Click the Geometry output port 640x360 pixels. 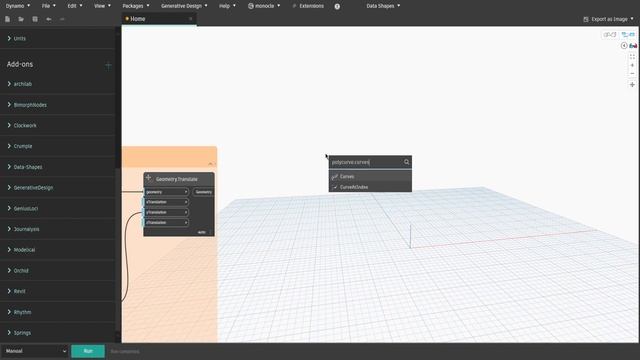point(203,192)
